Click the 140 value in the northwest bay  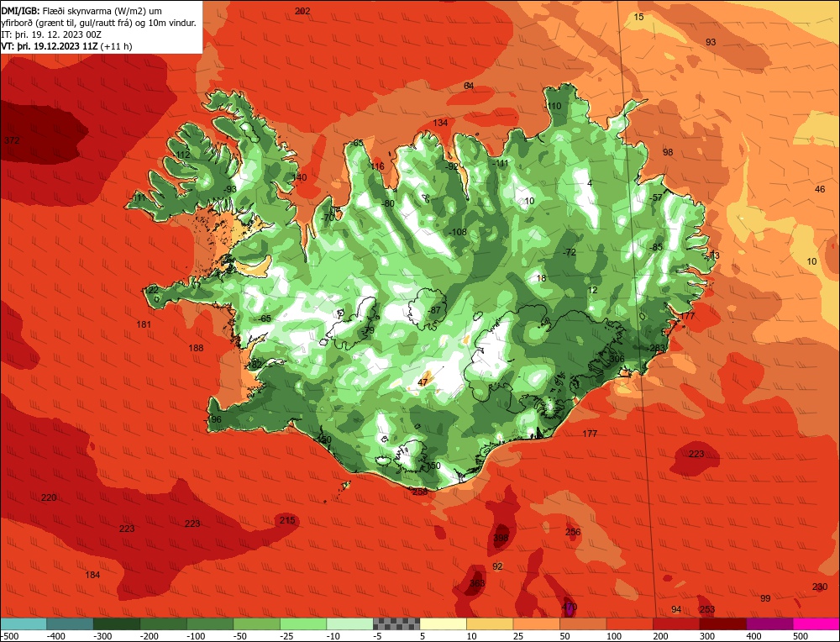(x=300, y=177)
